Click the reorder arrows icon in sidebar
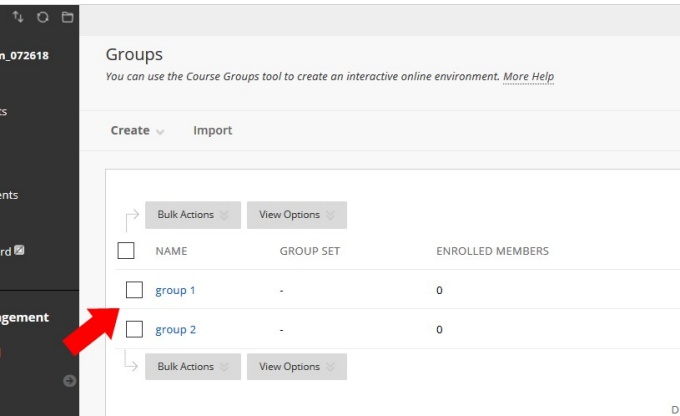The height and width of the screenshot is (416, 680). pos(19,17)
